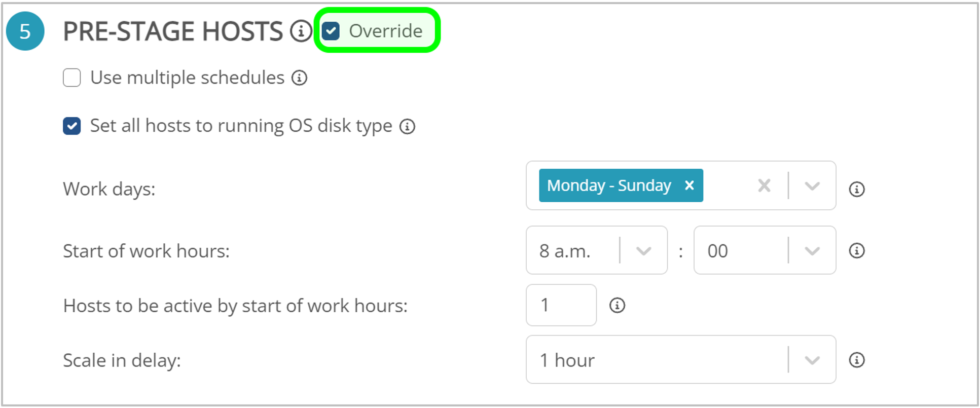This screenshot has height=408, width=980.
Task: Expand the Work days dropdown arrow
Action: click(x=812, y=186)
